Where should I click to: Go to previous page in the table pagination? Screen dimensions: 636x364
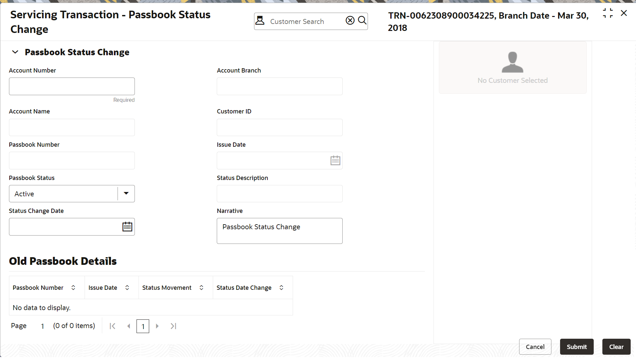click(x=129, y=326)
